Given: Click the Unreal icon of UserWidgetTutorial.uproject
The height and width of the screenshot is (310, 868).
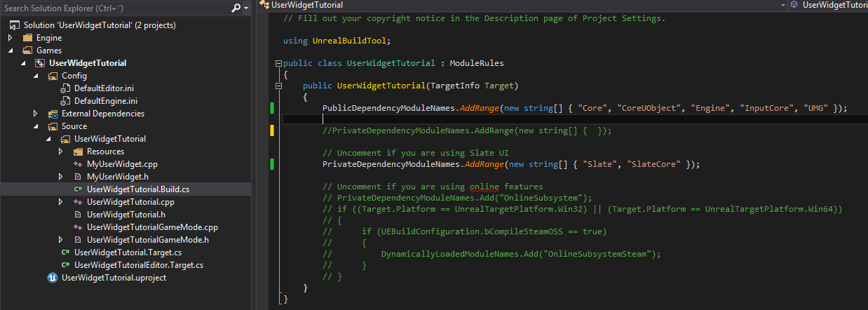Looking at the screenshot, I should pos(53,278).
